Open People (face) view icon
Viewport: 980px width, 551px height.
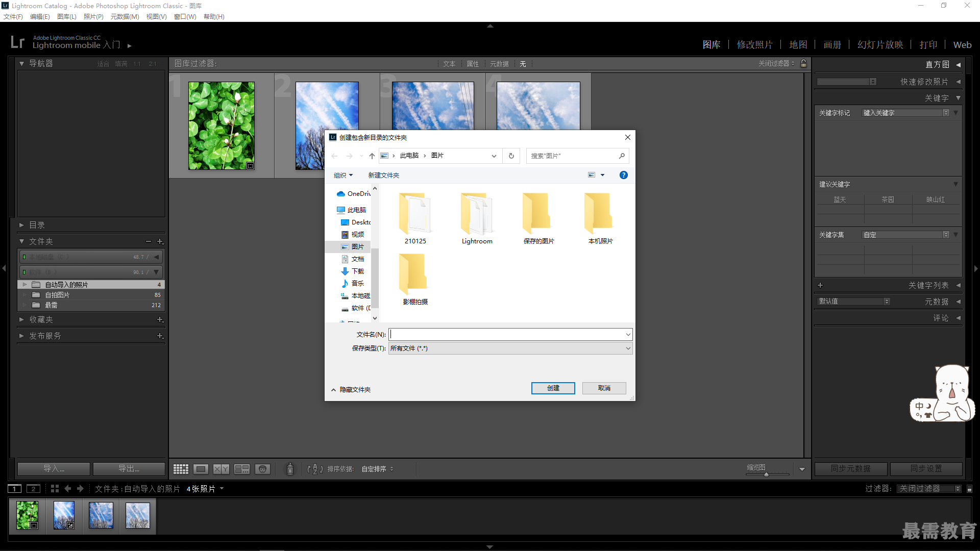[x=262, y=469]
